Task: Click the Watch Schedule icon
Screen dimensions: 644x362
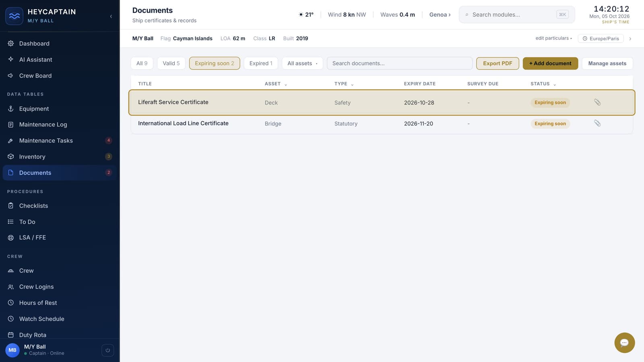Action: point(11,319)
